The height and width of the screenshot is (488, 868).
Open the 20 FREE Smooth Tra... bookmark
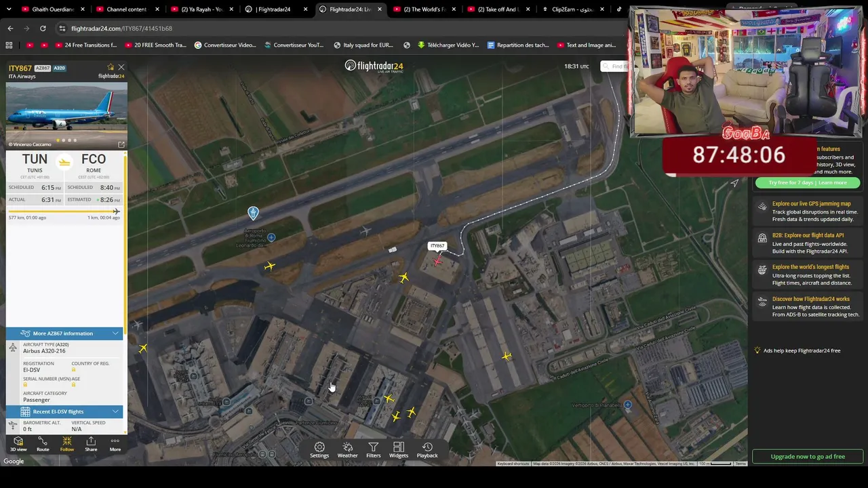(x=155, y=45)
